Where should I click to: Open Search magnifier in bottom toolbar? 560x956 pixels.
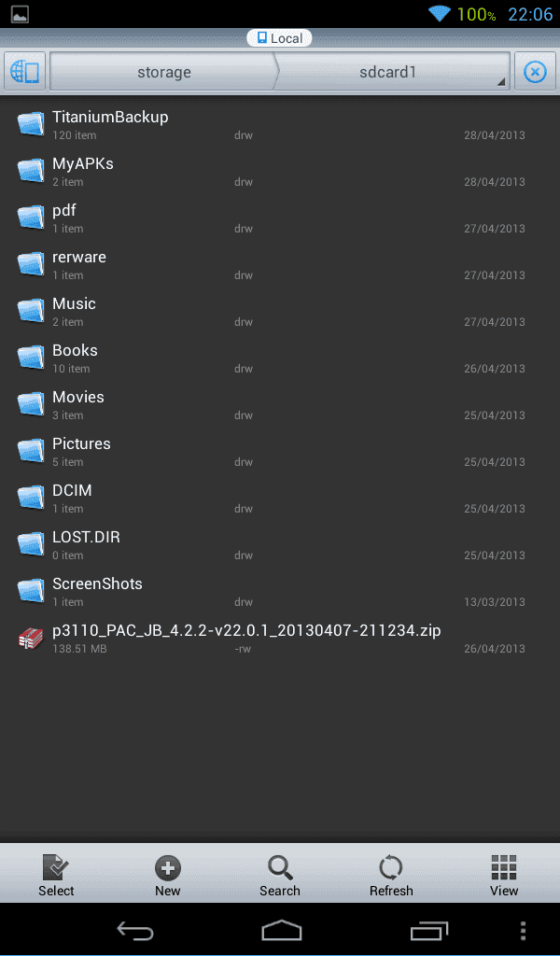coord(280,867)
